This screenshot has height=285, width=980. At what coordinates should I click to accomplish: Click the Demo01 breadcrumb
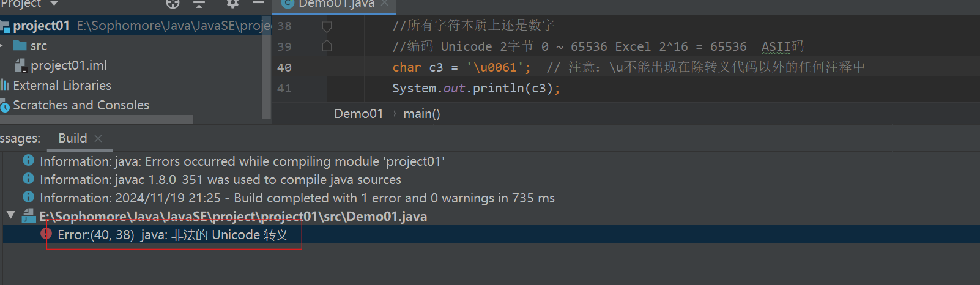358,114
